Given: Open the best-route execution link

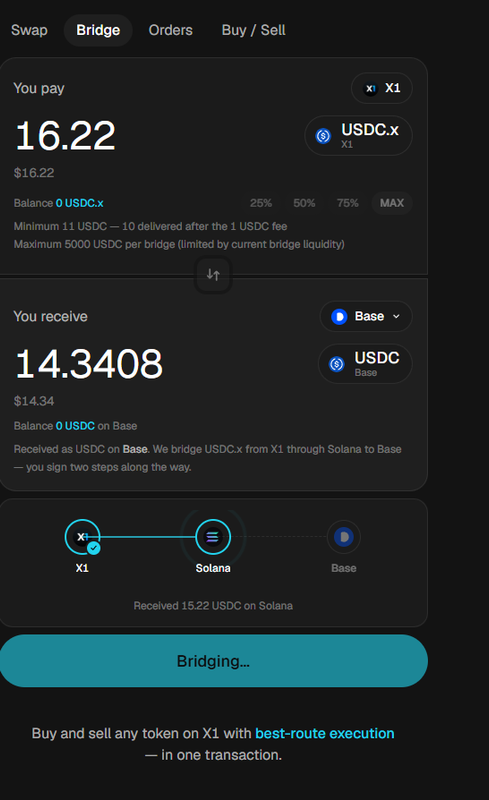Looking at the screenshot, I should (x=325, y=734).
